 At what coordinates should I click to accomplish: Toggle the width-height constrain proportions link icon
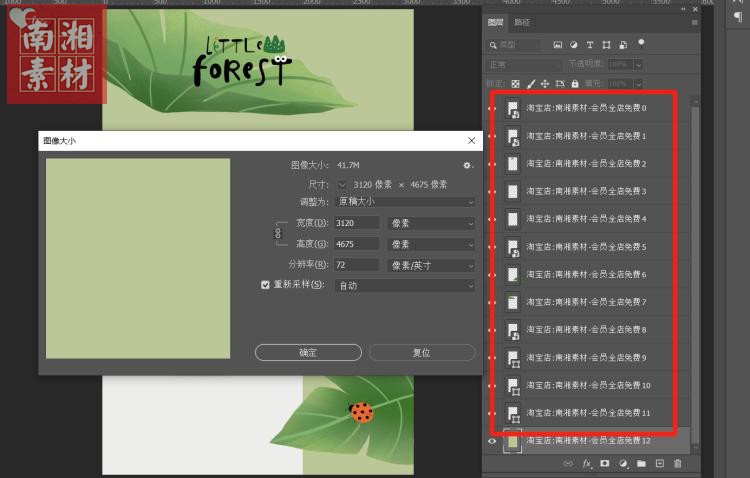point(278,233)
